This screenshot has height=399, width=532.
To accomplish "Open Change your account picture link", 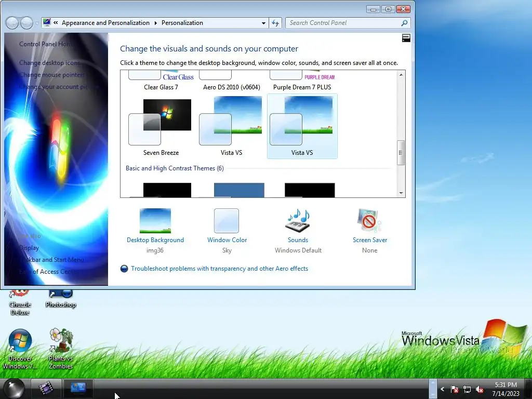I will click(x=59, y=87).
